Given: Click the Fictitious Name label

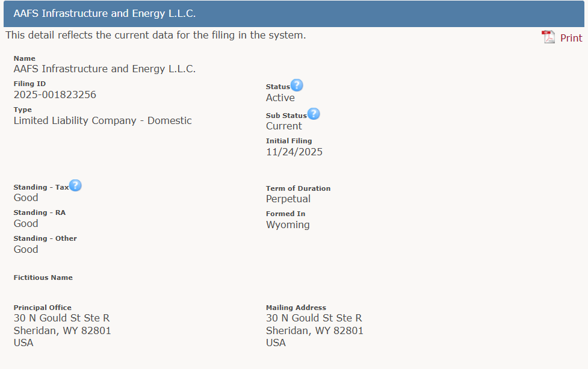Looking at the screenshot, I should (43, 278).
